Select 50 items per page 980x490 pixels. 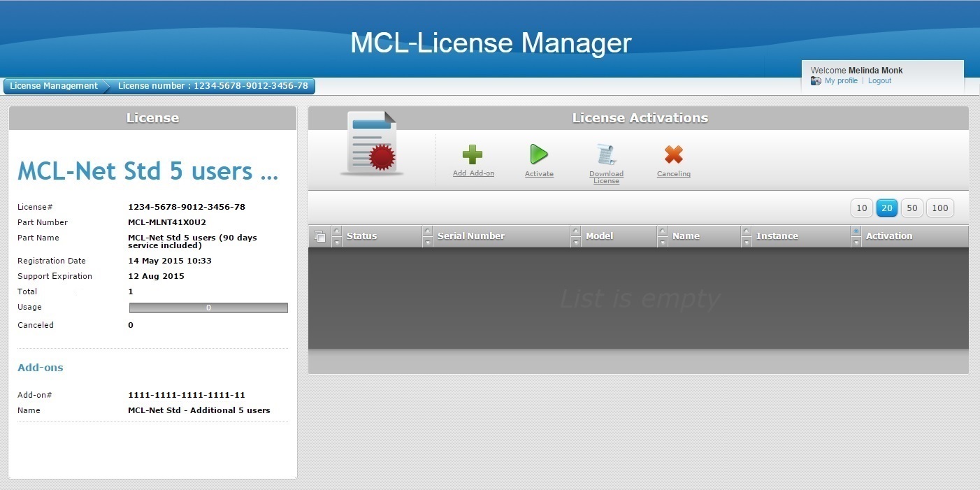(x=911, y=208)
